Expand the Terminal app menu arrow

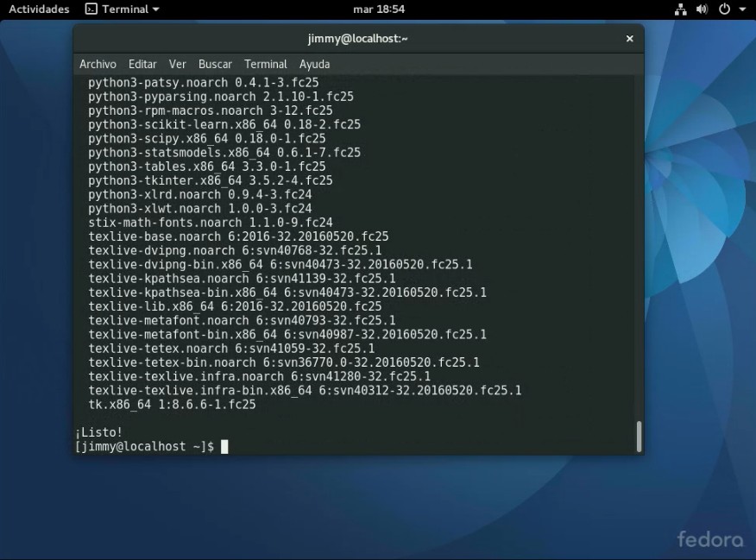[x=155, y=9]
